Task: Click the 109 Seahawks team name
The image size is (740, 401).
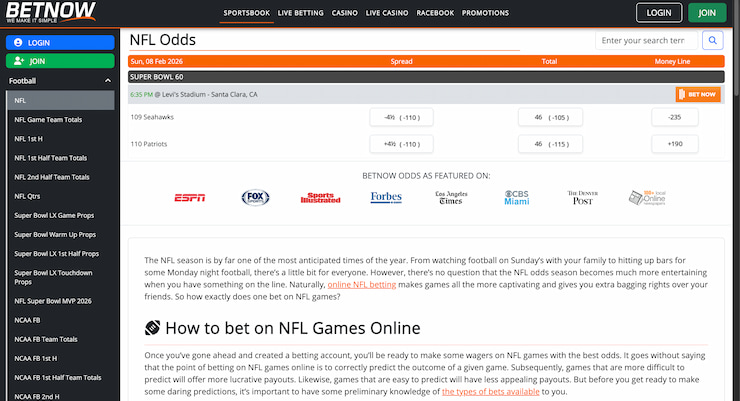Action: (x=152, y=117)
